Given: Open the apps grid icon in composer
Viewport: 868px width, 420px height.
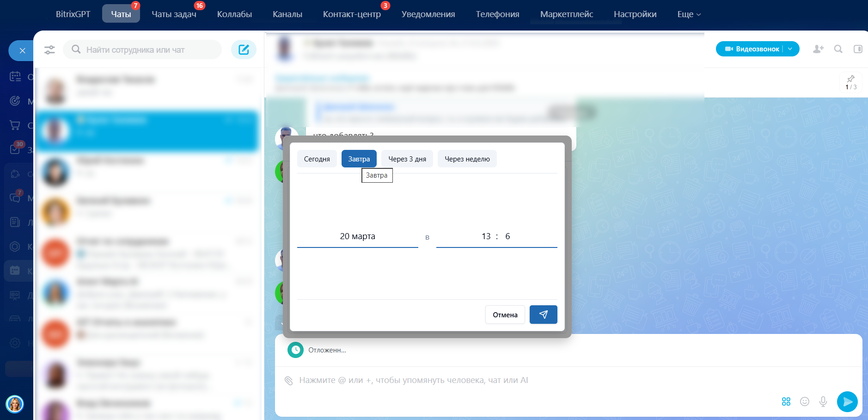Looking at the screenshot, I should point(786,401).
